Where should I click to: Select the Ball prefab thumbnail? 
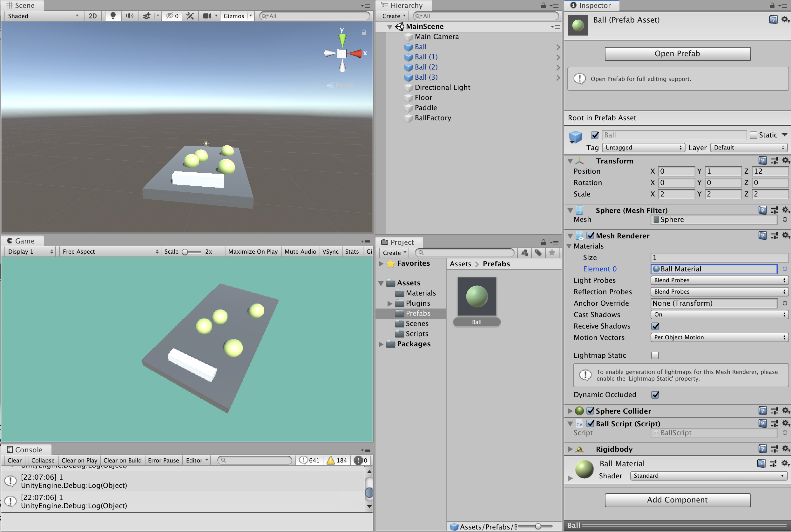pos(477,297)
